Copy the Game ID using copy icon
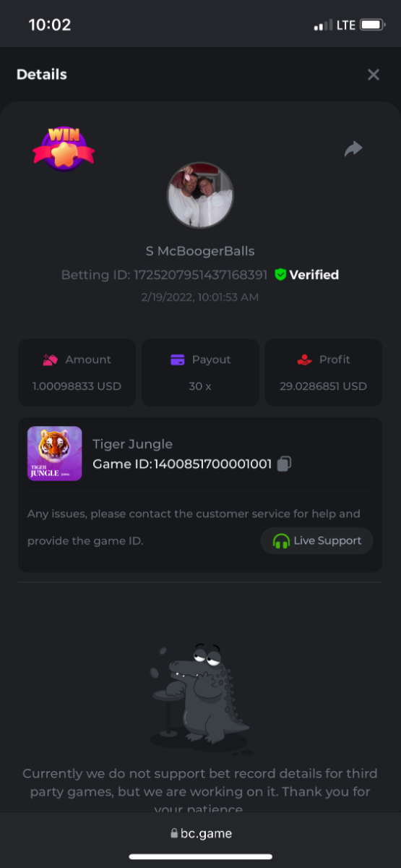 click(285, 464)
